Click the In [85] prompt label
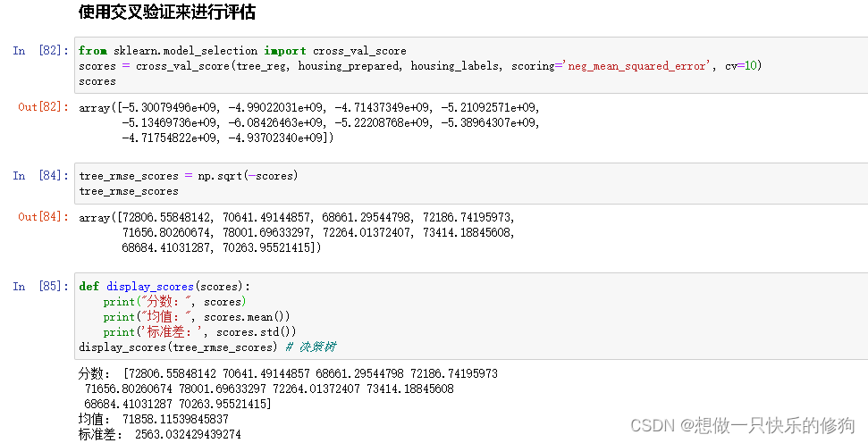Image resolution: width=868 pixels, height=443 pixels. [41, 287]
